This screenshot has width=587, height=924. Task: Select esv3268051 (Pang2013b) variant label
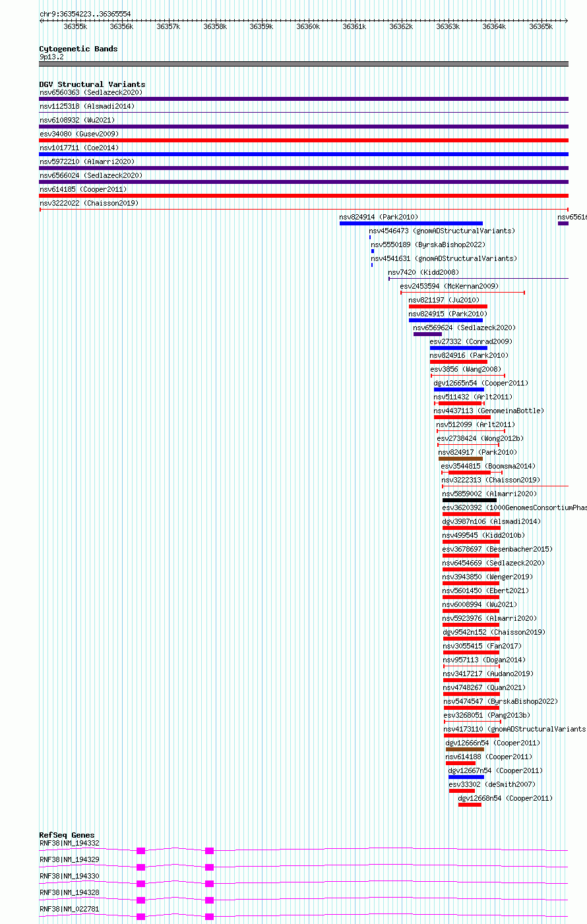tap(487, 715)
